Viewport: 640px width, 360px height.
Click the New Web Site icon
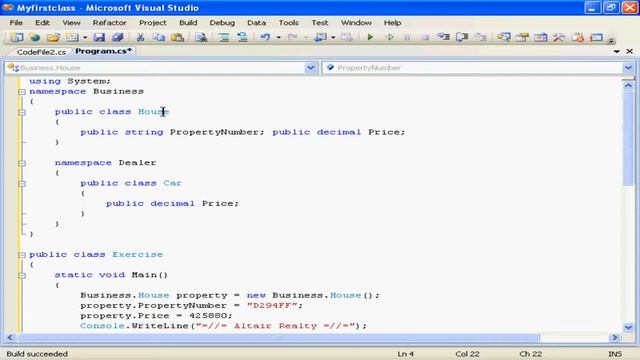35,38
